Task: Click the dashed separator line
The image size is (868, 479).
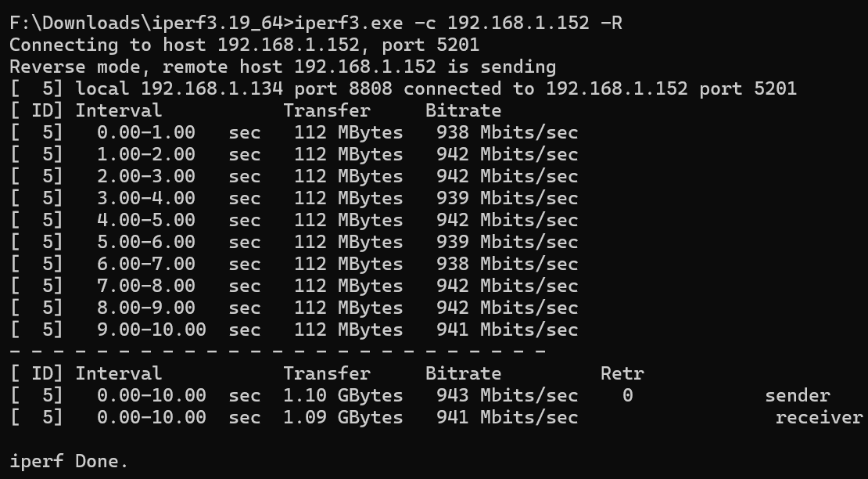Action: pos(278,351)
